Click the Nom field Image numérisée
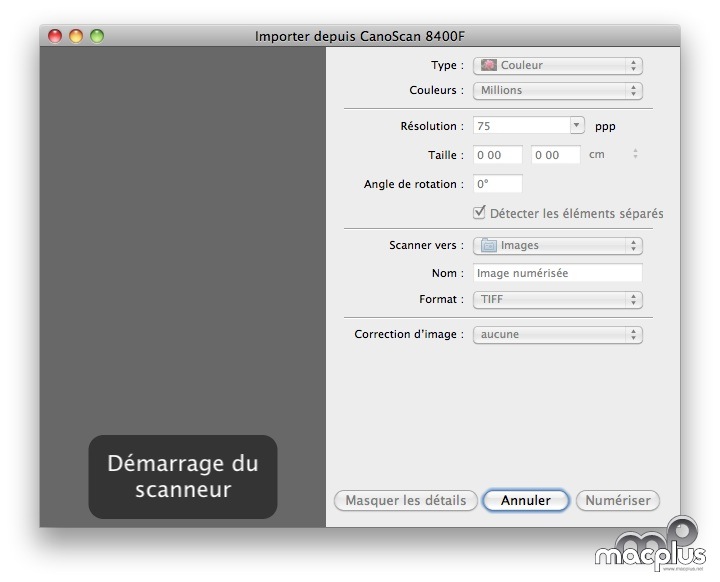 557,273
